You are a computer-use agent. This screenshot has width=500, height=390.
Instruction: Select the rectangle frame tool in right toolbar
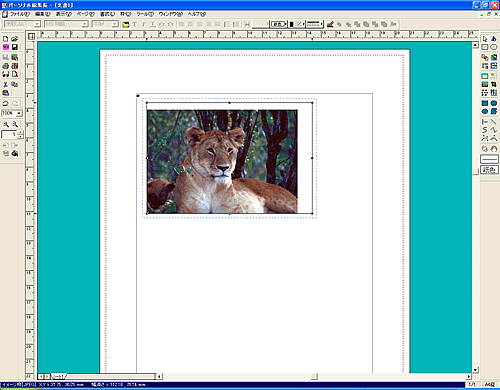point(485,47)
